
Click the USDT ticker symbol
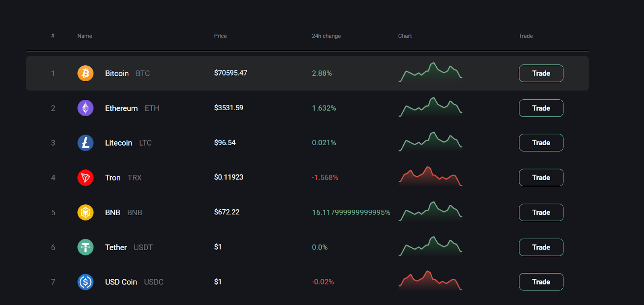coord(143,247)
